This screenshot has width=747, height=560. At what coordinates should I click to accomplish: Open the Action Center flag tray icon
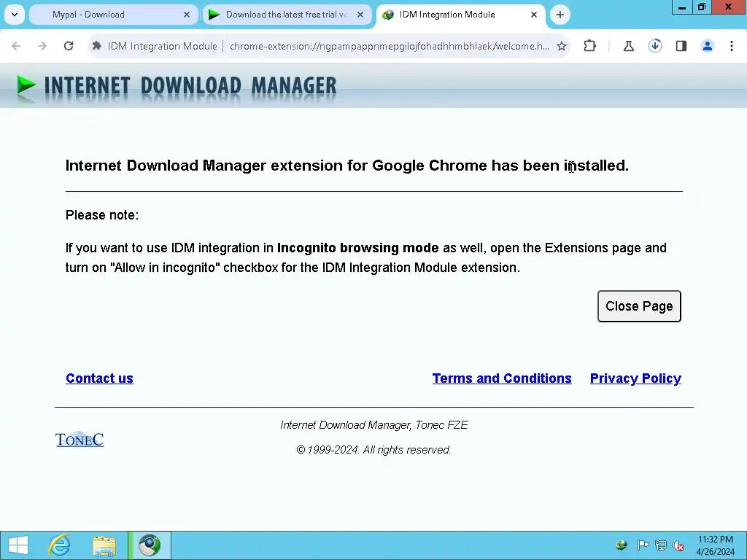pyautogui.click(x=643, y=545)
